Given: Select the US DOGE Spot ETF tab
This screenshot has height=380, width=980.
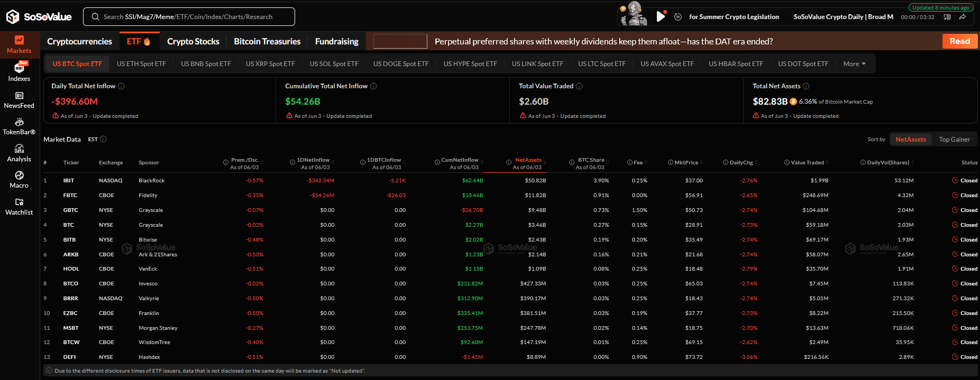Looking at the screenshot, I should (x=401, y=64).
